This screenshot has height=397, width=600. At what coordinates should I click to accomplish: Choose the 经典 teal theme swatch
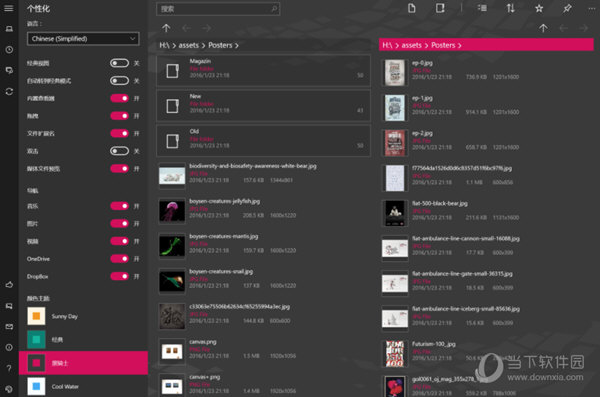36,339
